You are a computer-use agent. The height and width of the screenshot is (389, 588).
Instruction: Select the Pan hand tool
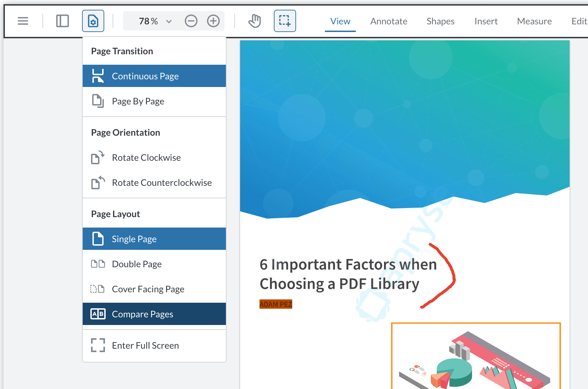255,21
